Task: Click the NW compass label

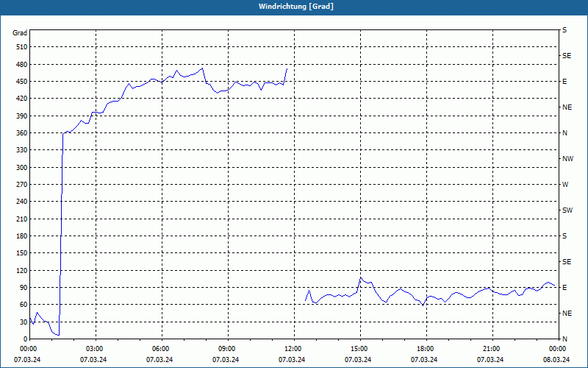Action: 567,159
